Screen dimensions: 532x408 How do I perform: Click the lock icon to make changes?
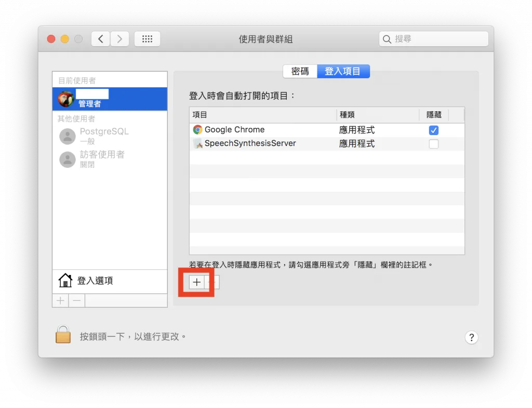click(x=63, y=335)
